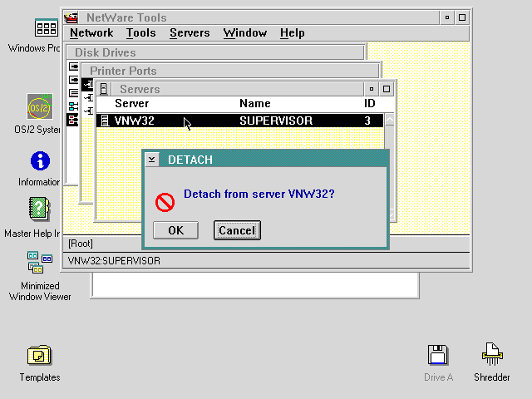The height and width of the screenshot is (399, 532).
Task: Minimize the Servers child window
Action: tap(372, 89)
